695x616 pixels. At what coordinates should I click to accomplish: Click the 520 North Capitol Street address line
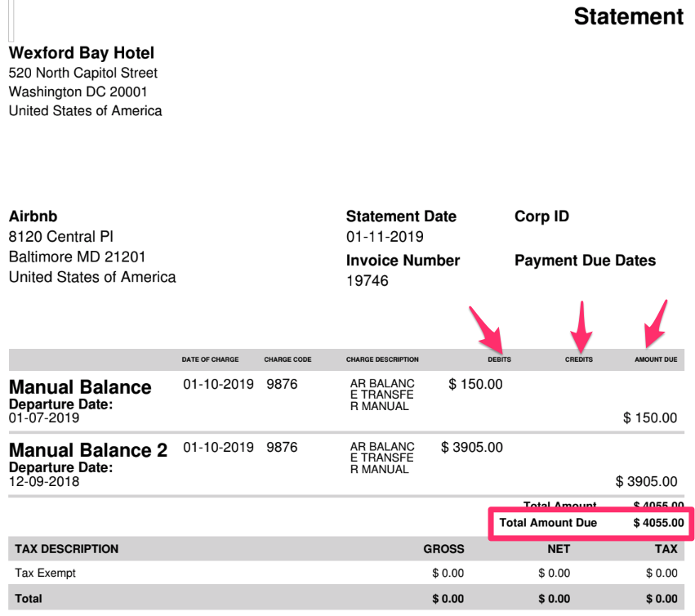[82, 73]
